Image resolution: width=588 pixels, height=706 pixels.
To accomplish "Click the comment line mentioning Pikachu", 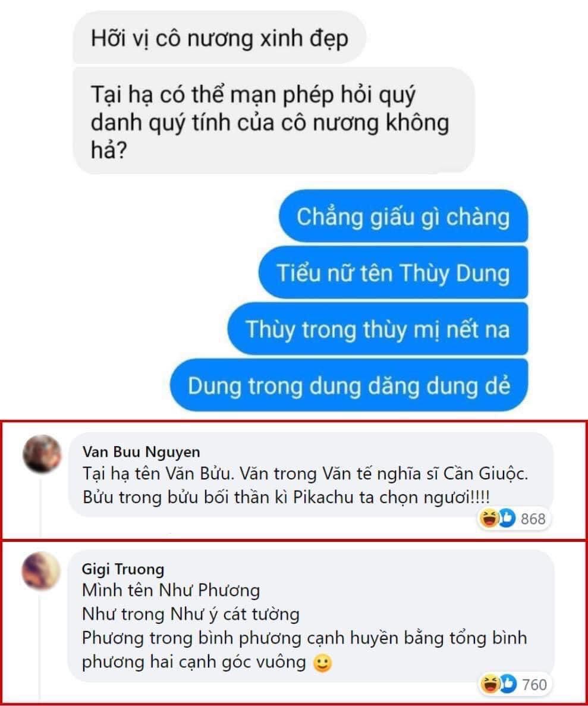I will [x=287, y=497].
